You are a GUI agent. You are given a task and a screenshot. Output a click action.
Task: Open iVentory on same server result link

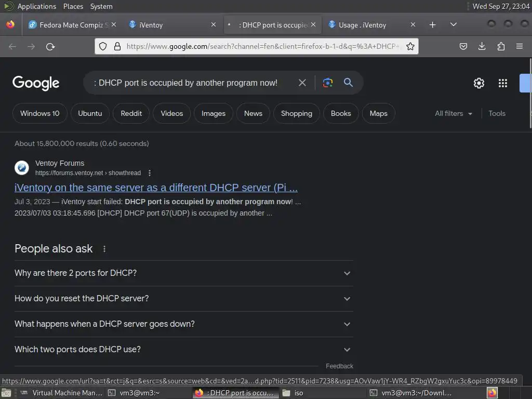pos(156,188)
